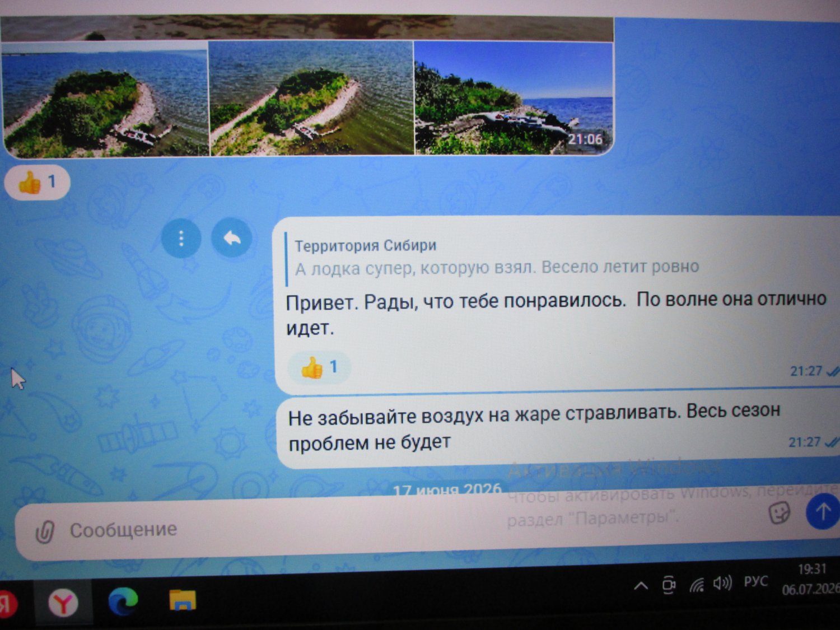Open Yandex Browser from the taskbar
This screenshot has width=840, height=630.
tap(63, 604)
